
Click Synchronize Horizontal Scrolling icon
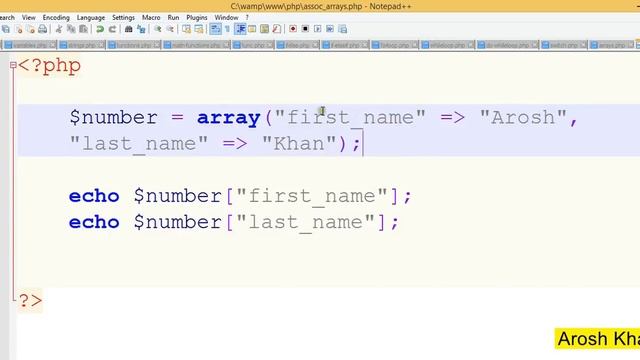(x=199, y=29)
